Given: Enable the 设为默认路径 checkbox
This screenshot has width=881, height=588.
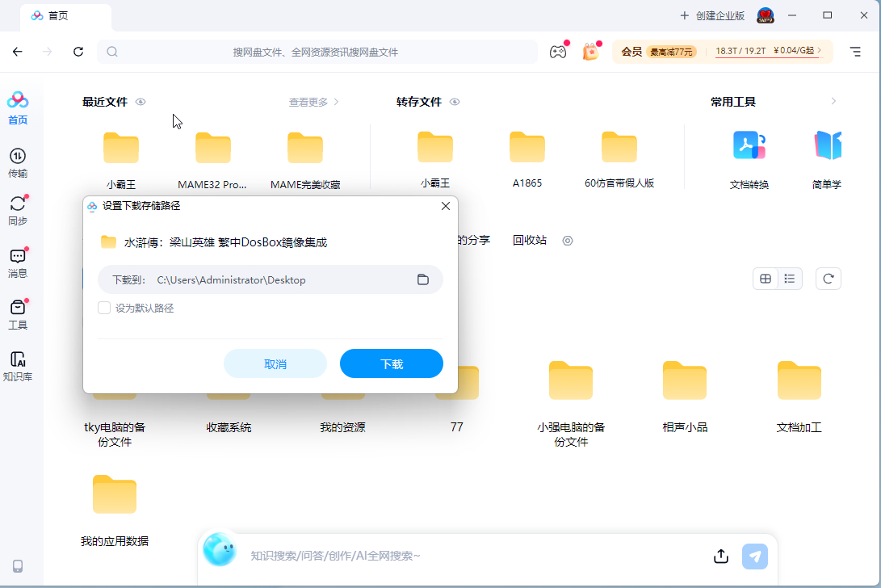Looking at the screenshot, I should point(104,308).
